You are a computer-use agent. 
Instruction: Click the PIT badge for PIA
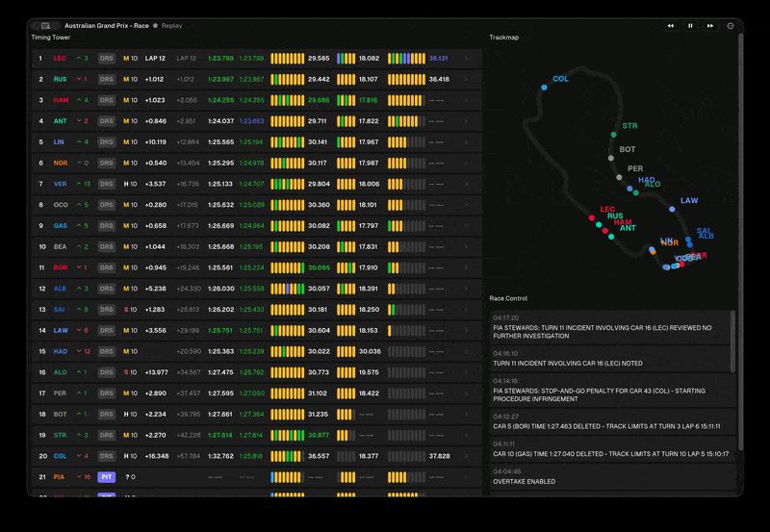(x=107, y=477)
